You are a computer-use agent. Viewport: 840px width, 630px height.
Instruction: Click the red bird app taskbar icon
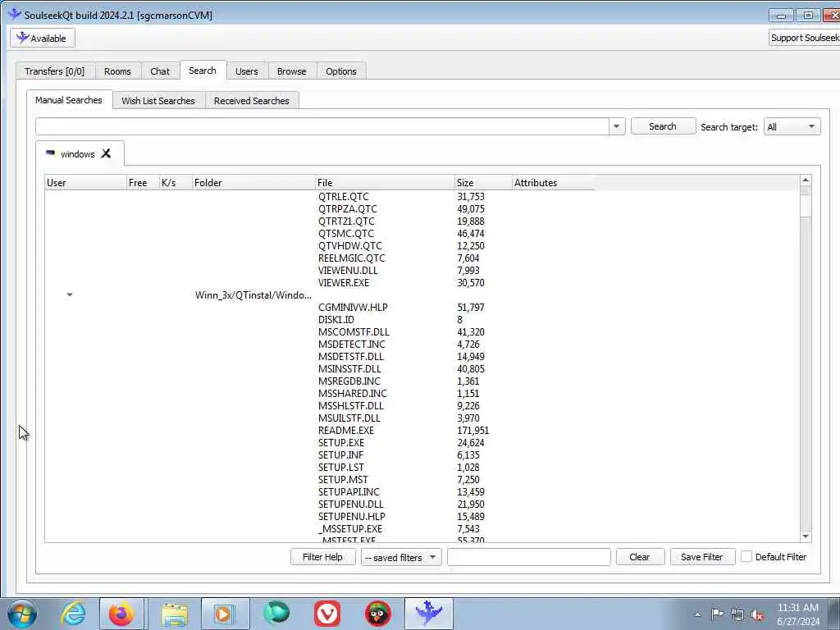(x=378, y=614)
